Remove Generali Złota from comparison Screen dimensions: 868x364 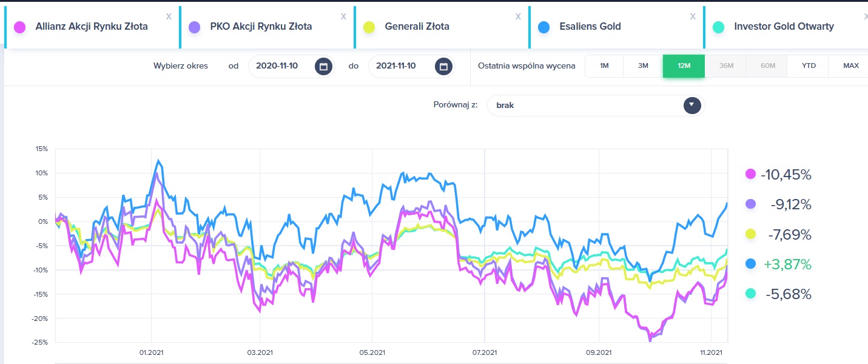point(518,16)
